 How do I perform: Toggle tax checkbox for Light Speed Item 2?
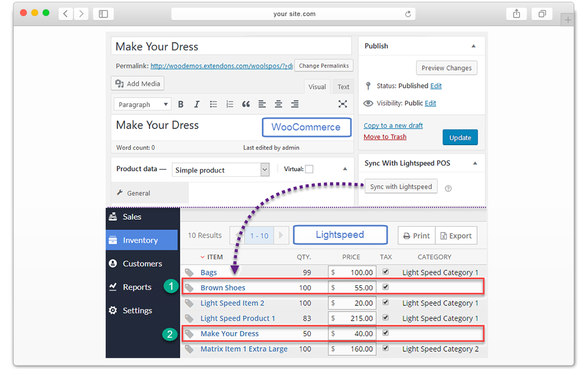[385, 302]
